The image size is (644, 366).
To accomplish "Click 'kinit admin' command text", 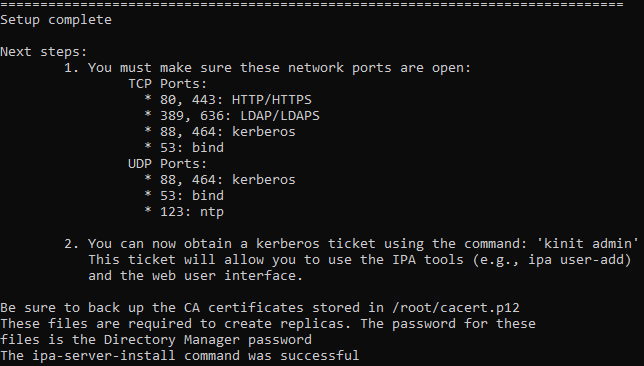I will click(588, 244).
